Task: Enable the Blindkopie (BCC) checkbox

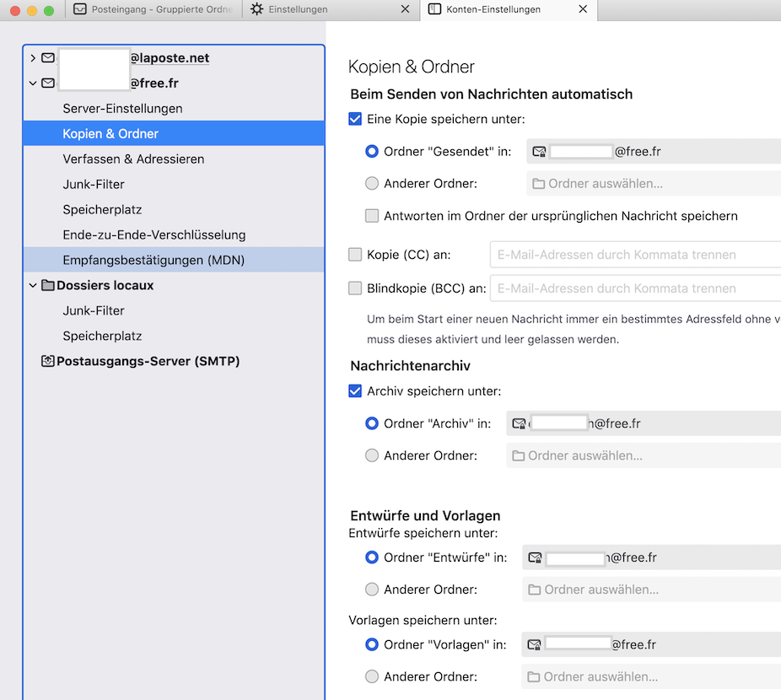Action: pos(355,288)
